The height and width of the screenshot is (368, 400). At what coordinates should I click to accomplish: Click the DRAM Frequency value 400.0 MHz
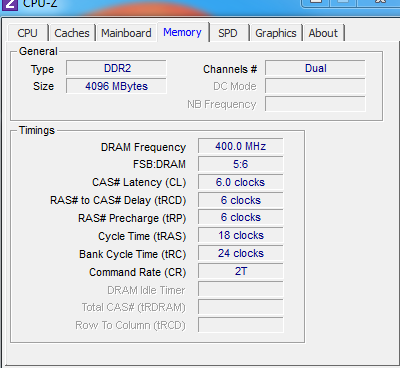(241, 146)
